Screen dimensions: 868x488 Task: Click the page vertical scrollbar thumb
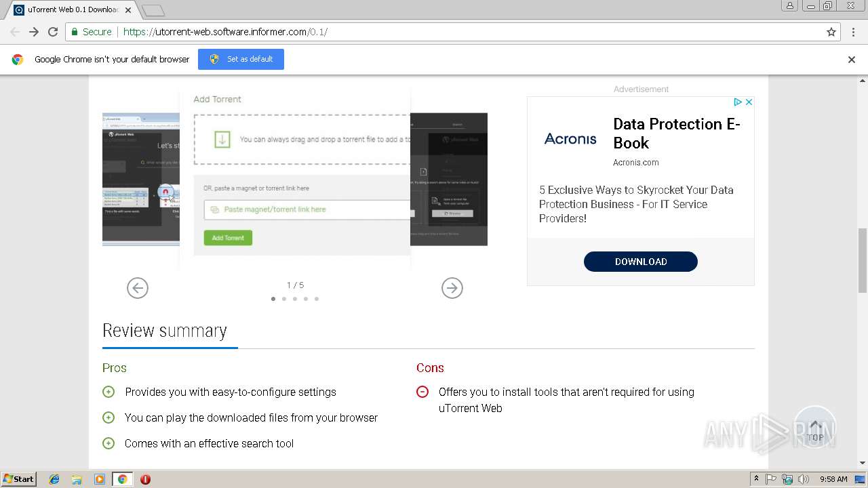863,260
